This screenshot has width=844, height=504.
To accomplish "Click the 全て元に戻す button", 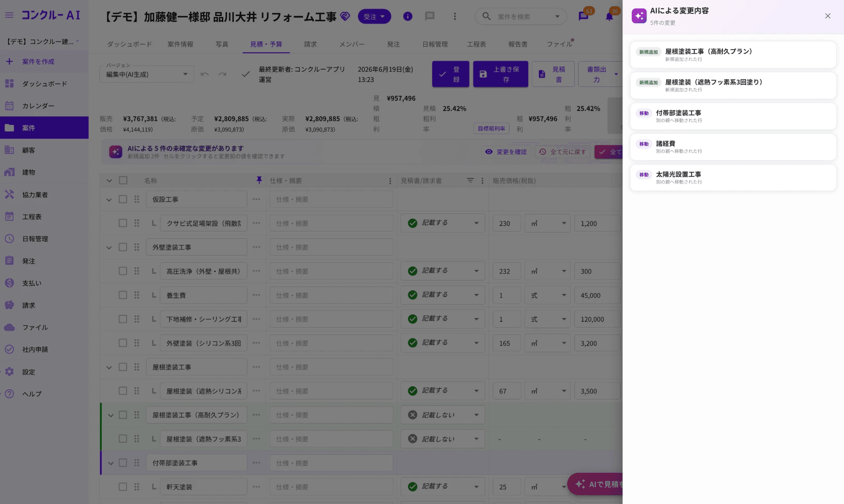I will (563, 152).
